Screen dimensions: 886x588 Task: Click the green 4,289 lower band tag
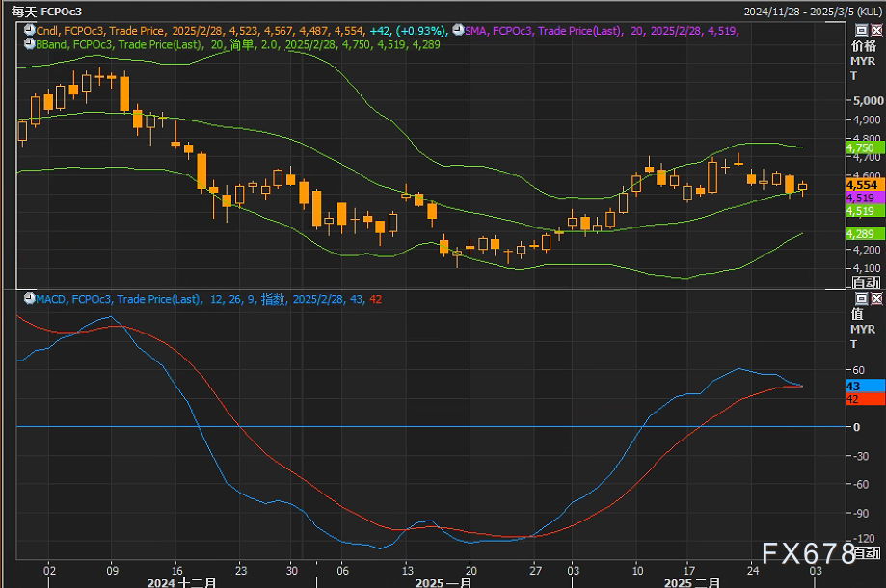tap(861, 233)
